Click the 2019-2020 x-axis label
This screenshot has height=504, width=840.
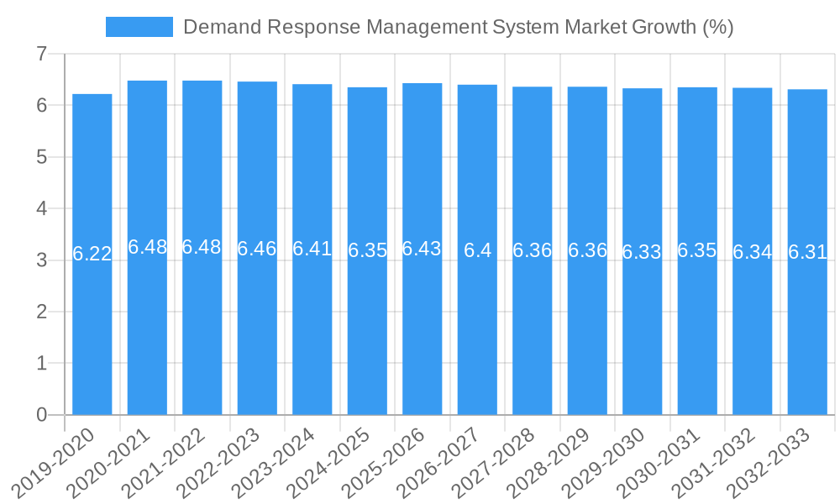pyautogui.click(x=53, y=464)
